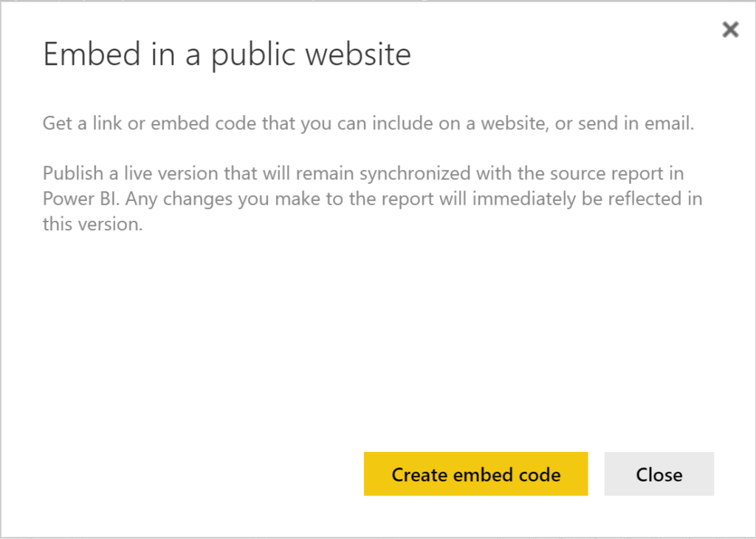Click the phrase 'this version.' in description
Screen dimensions: 756x539
pos(92,224)
